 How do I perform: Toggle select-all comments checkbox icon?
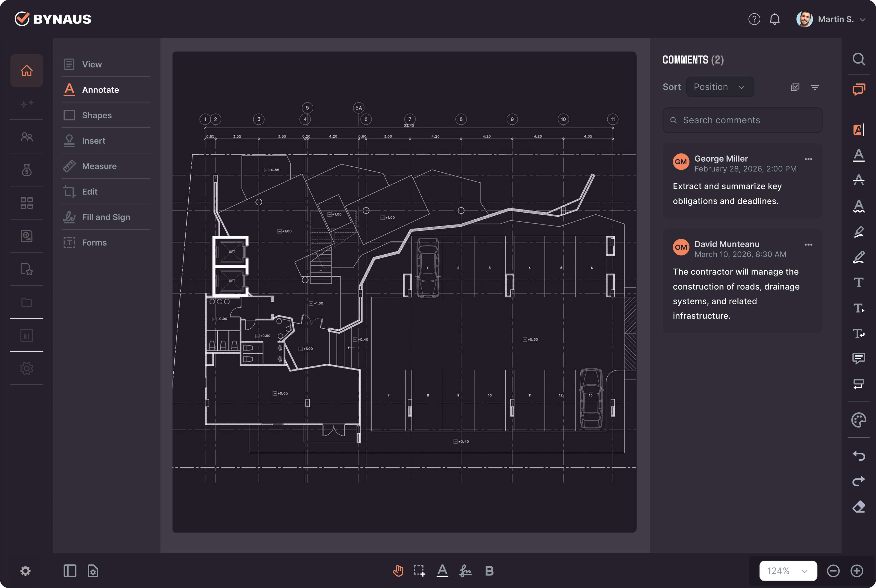coord(795,87)
